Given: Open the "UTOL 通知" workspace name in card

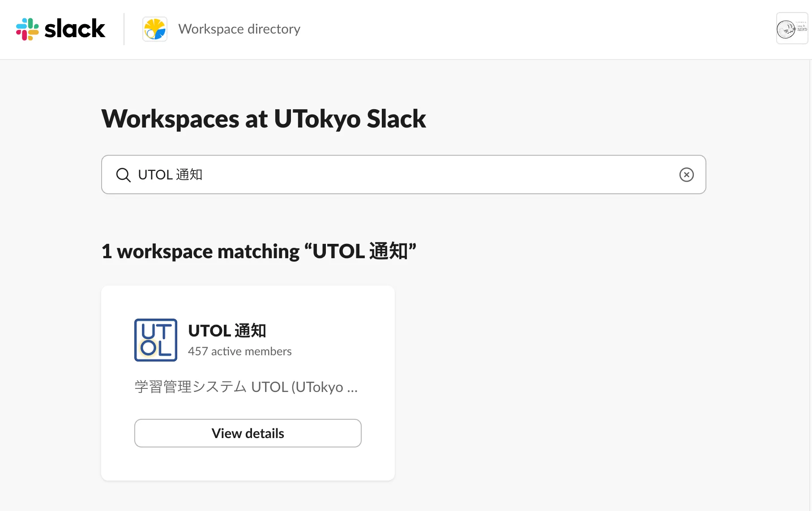Looking at the screenshot, I should tap(227, 331).
